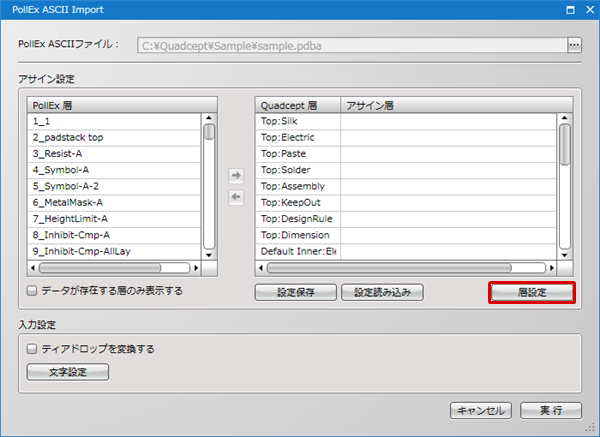Select the 6_MetalMask-A layer
Viewport: 600px width, 437px height.
[x=114, y=202]
